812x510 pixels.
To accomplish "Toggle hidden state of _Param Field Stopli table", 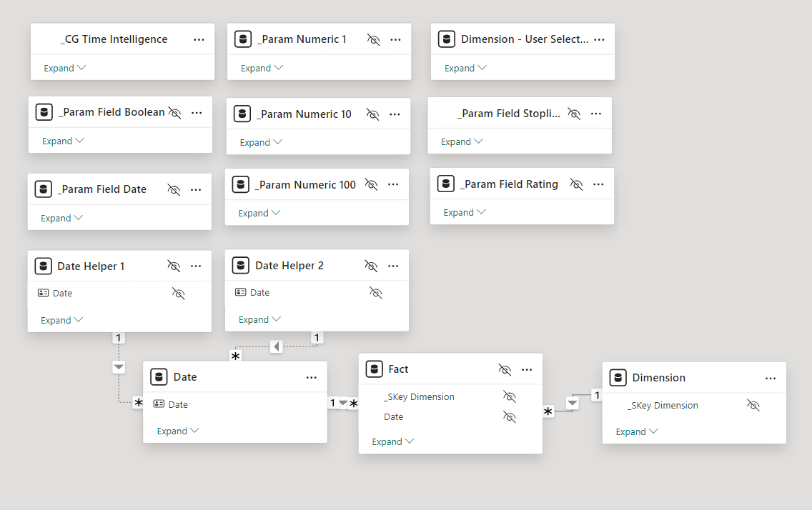I will point(574,114).
